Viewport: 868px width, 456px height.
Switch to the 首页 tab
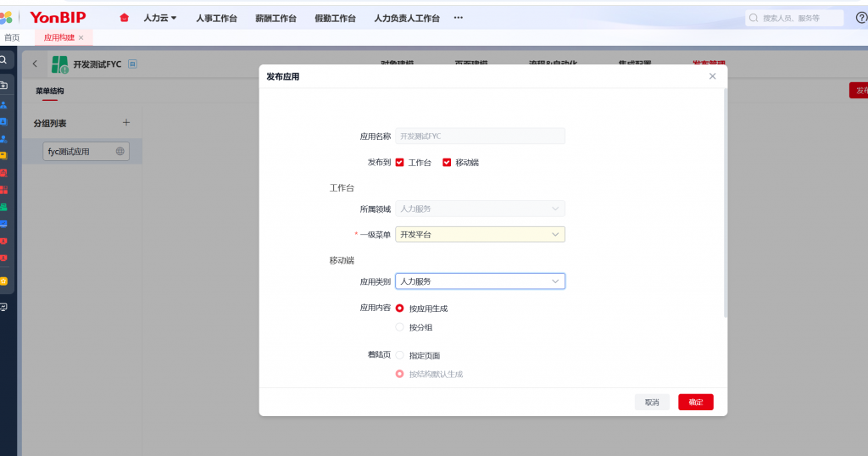pyautogui.click(x=12, y=37)
